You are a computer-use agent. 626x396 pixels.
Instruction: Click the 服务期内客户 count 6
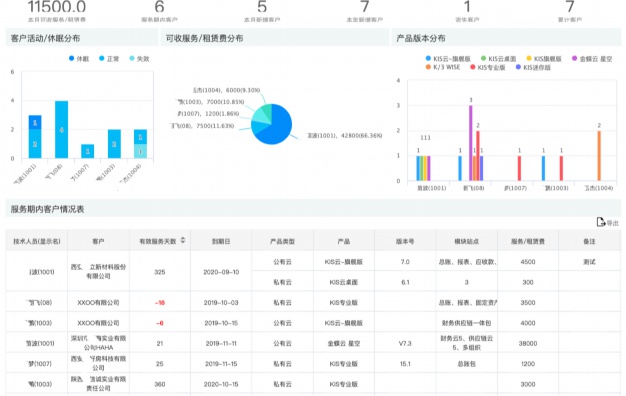coord(159,6)
